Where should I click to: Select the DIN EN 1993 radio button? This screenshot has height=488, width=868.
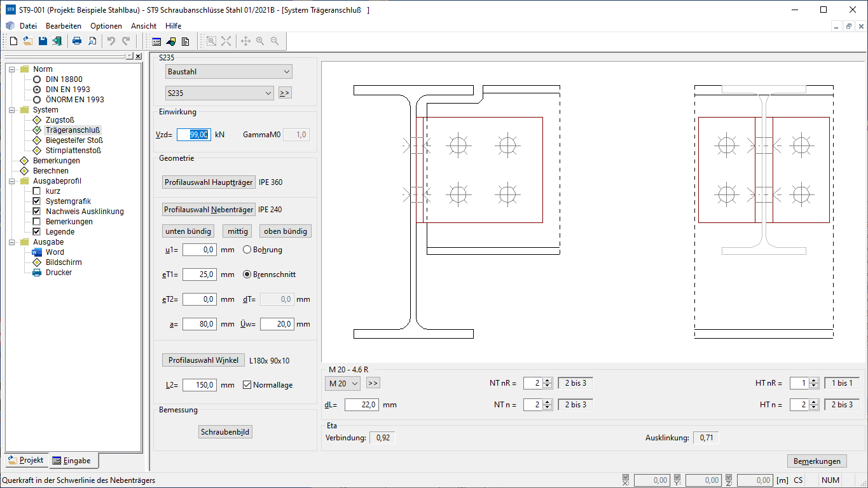pos(37,90)
